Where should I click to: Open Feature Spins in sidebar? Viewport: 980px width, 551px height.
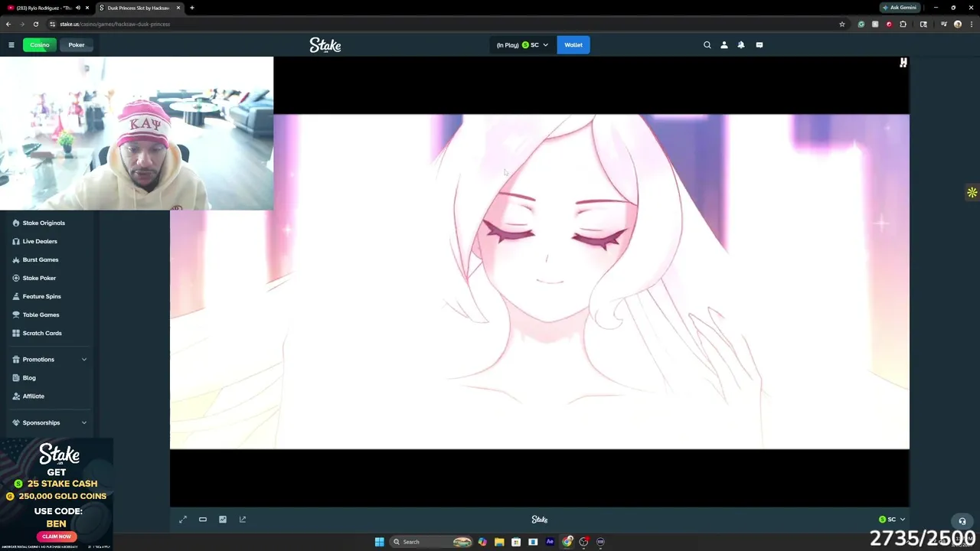coord(41,296)
